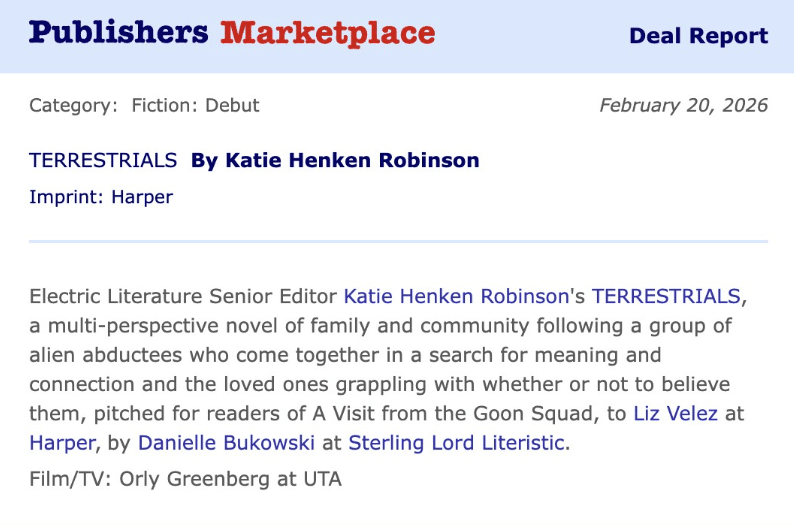Click the February 20, 2026 date
794x526 pixels.
pos(683,105)
